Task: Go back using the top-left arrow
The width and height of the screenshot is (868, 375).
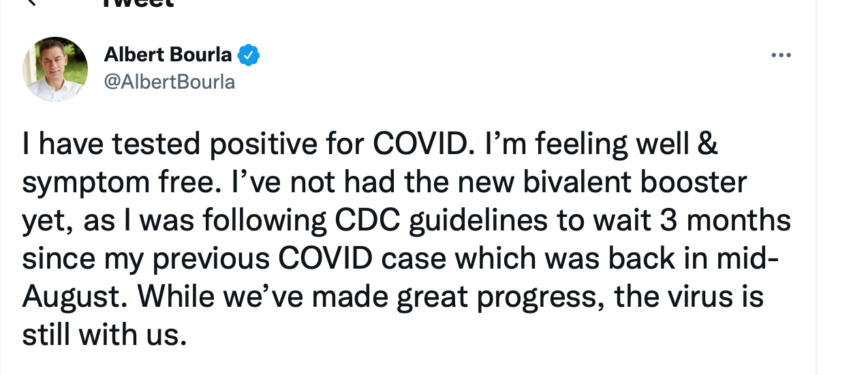Action: pos(32,2)
